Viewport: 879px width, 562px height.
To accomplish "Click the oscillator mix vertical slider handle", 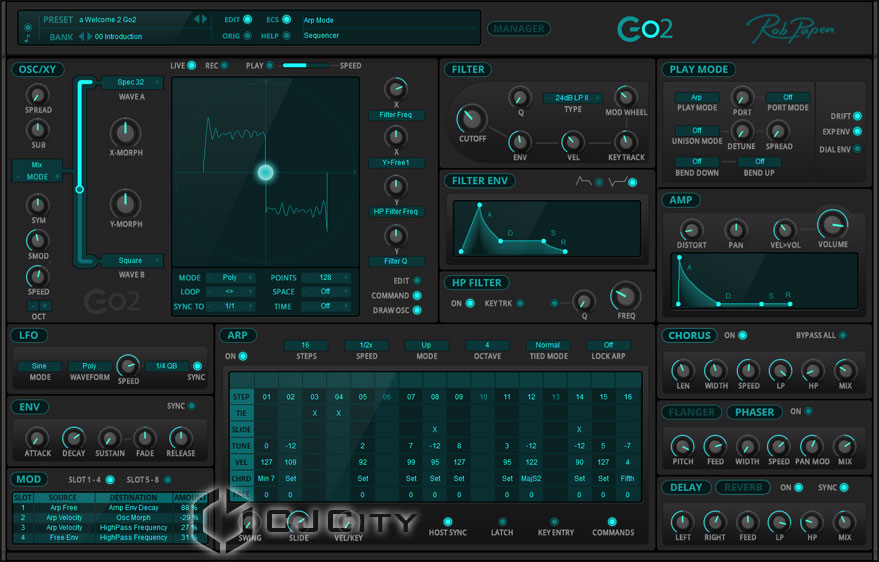I will (x=80, y=189).
